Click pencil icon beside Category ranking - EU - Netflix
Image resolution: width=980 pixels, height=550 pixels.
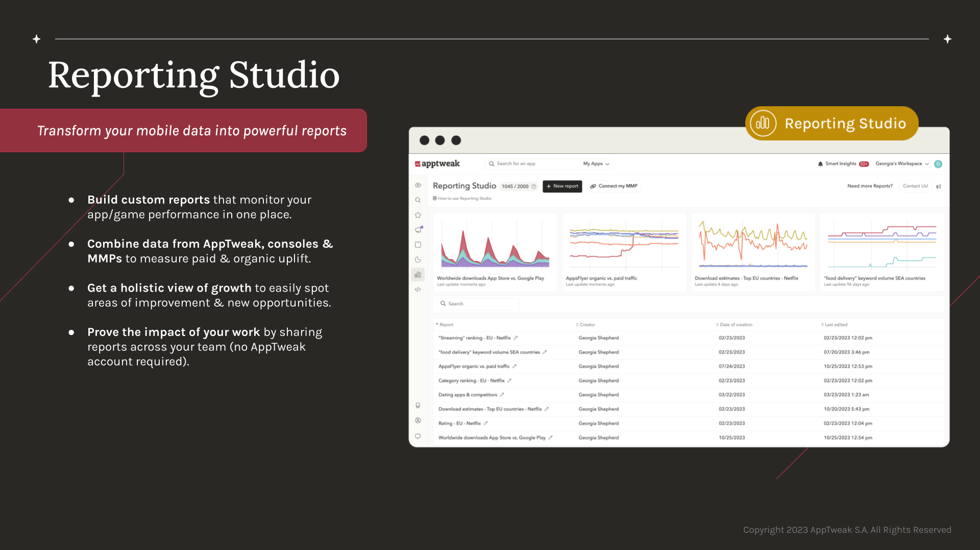tap(509, 381)
